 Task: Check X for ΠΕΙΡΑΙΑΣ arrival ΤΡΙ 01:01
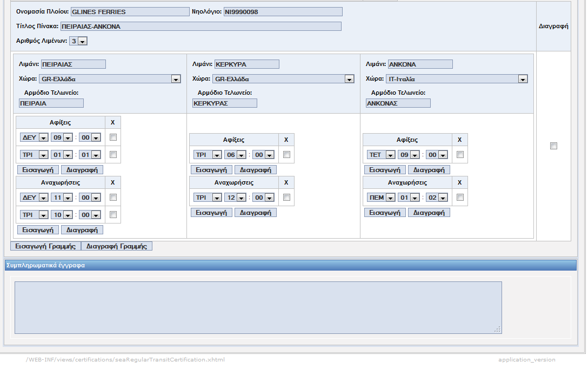[113, 154]
